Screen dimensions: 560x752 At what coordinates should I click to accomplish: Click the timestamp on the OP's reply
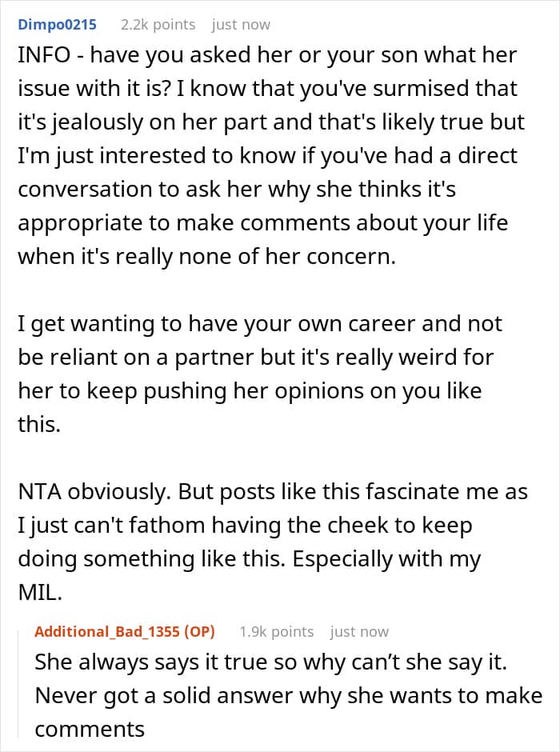[359, 631]
